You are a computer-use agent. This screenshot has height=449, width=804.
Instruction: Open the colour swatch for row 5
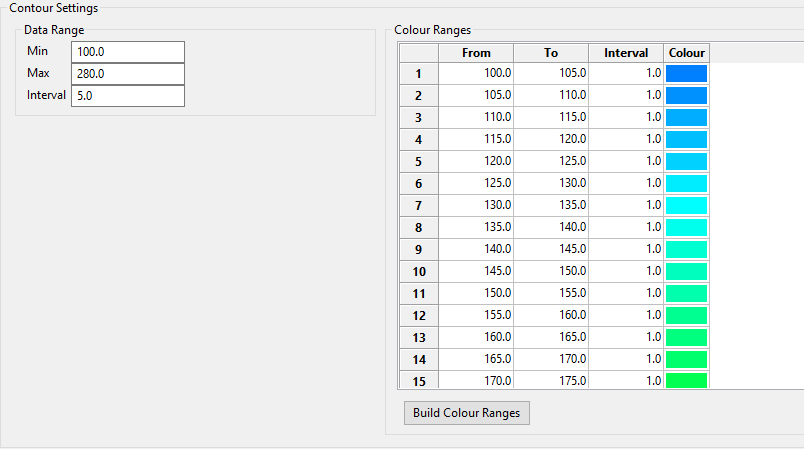click(686, 162)
